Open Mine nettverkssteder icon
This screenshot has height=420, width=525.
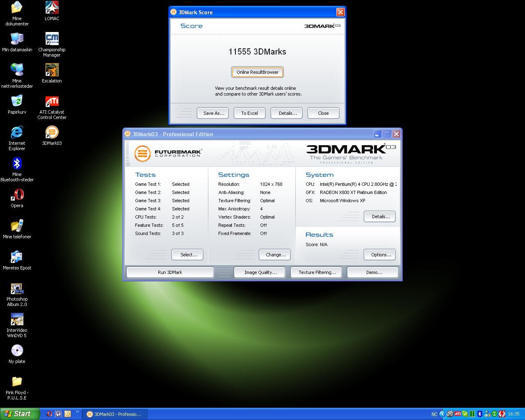click(17, 76)
